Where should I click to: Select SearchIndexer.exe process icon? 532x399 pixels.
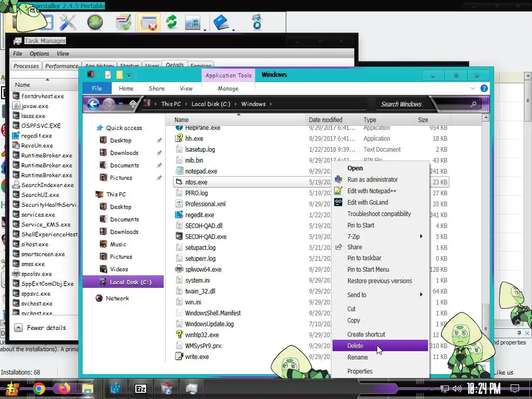[x=16, y=185]
